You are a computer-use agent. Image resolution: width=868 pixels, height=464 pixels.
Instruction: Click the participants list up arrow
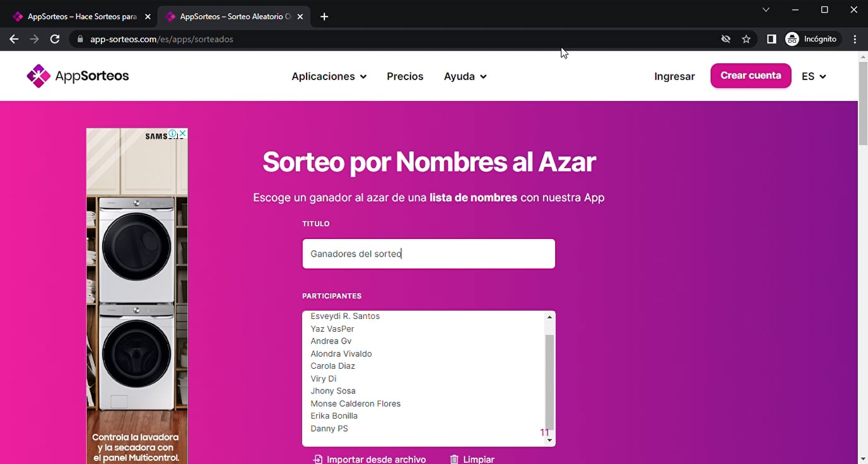click(549, 317)
